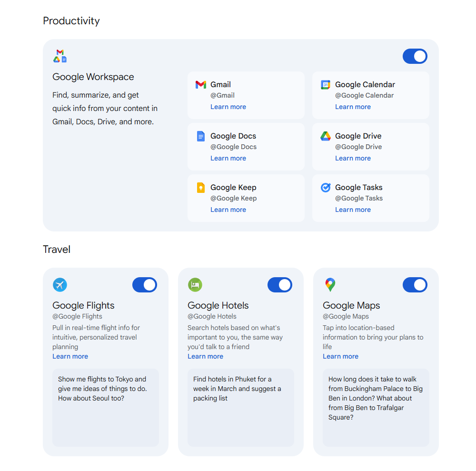This screenshot has height=471, width=476.
Task: Click the Google Tasks title text
Action: [x=358, y=188]
